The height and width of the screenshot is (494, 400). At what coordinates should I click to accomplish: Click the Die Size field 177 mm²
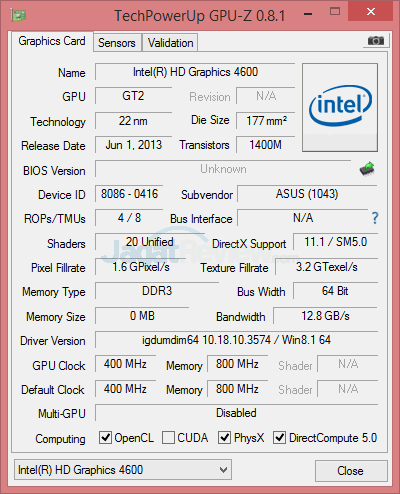click(x=266, y=121)
